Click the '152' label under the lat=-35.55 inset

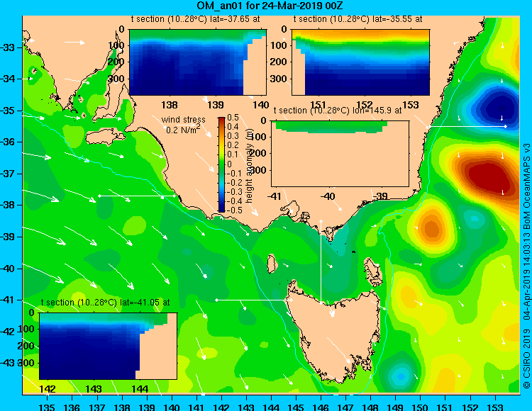[365, 105]
